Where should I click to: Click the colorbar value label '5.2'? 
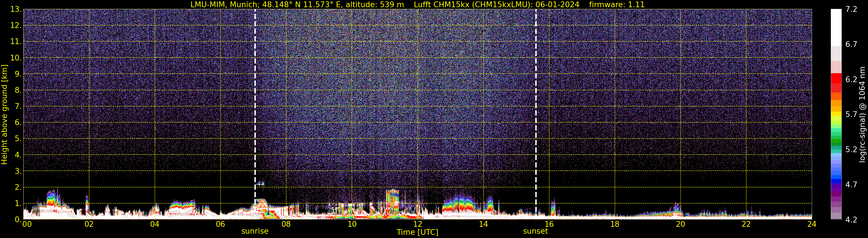851,149
